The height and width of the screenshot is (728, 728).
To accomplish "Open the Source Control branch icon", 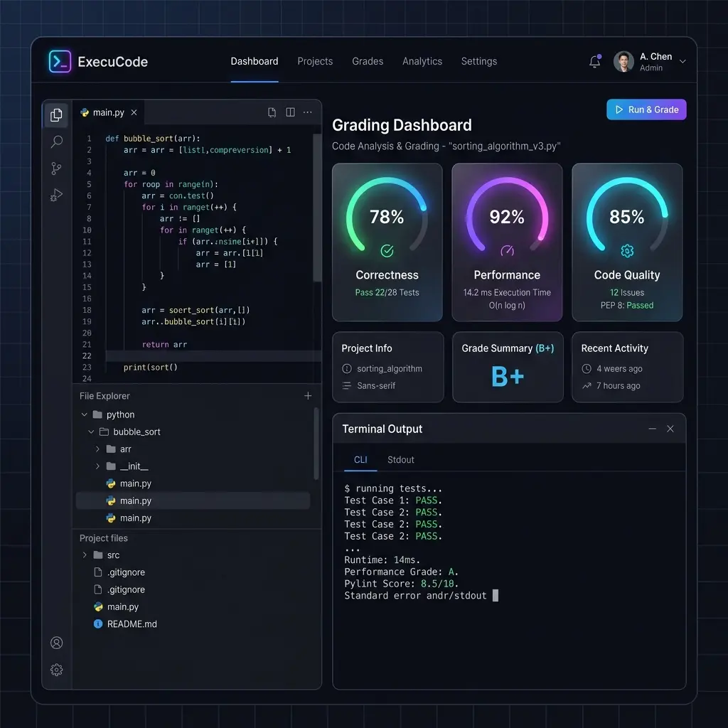I will (x=56, y=168).
